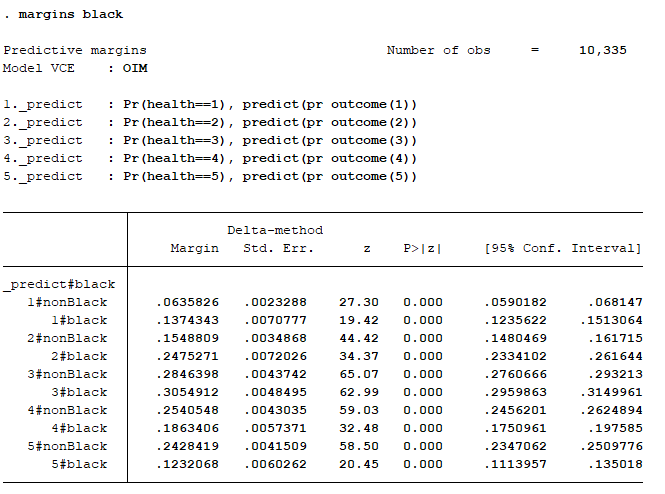Click the "Predictive margins" heading
This screenshot has height=494, width=665.
[x=74, y=51]
